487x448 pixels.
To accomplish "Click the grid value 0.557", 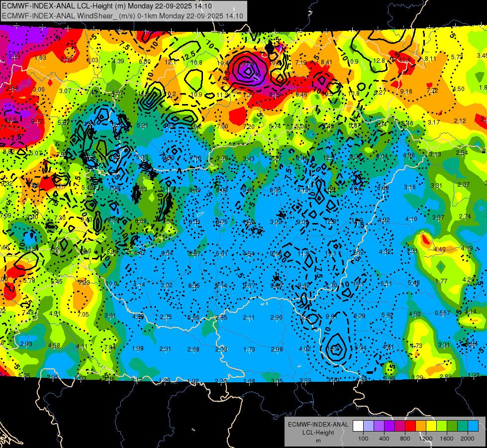I will (443, 313).
